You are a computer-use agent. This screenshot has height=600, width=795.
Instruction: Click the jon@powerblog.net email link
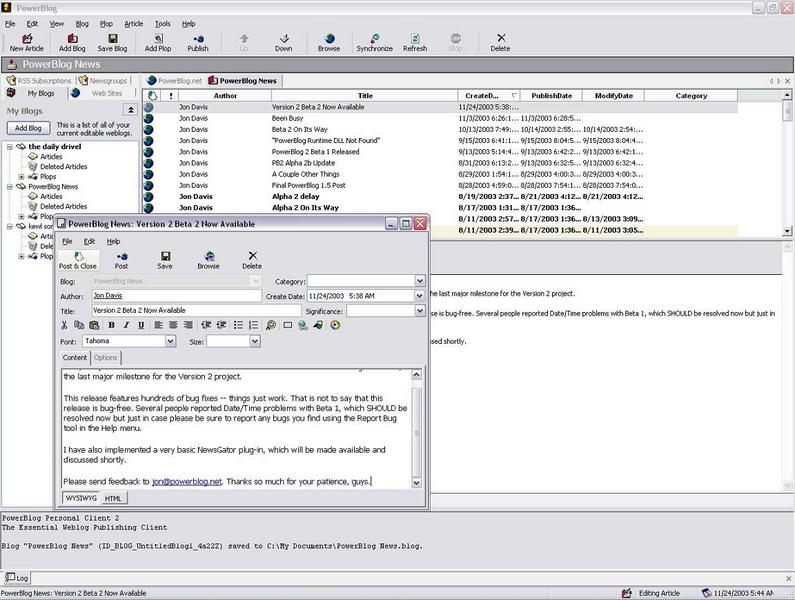[187, 482]
